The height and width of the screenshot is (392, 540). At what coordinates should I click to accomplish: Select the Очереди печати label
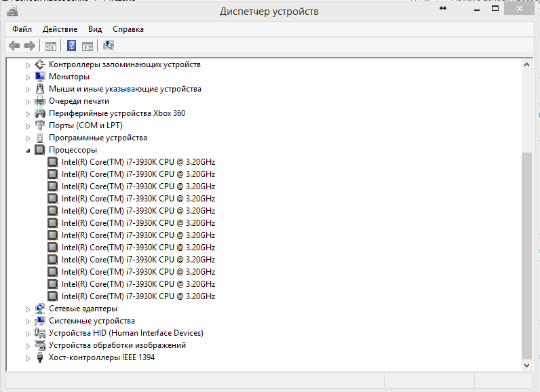tap(79, 101)
